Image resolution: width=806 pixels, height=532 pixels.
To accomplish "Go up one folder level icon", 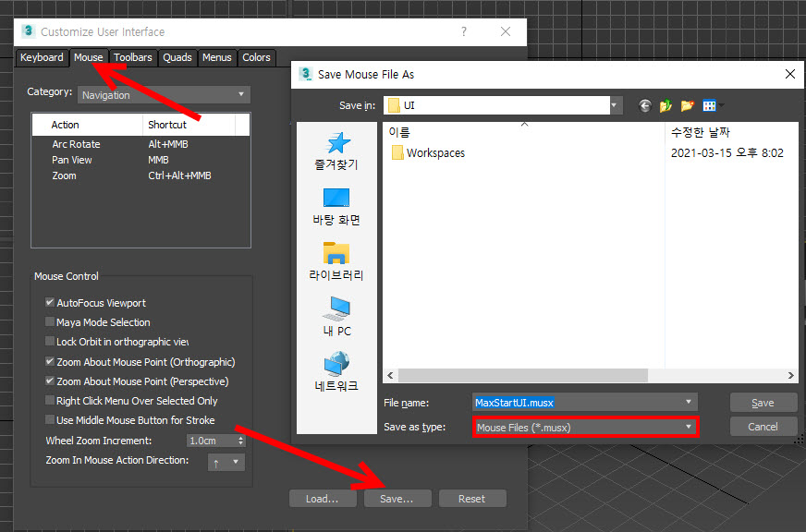I will coord(666,106).
